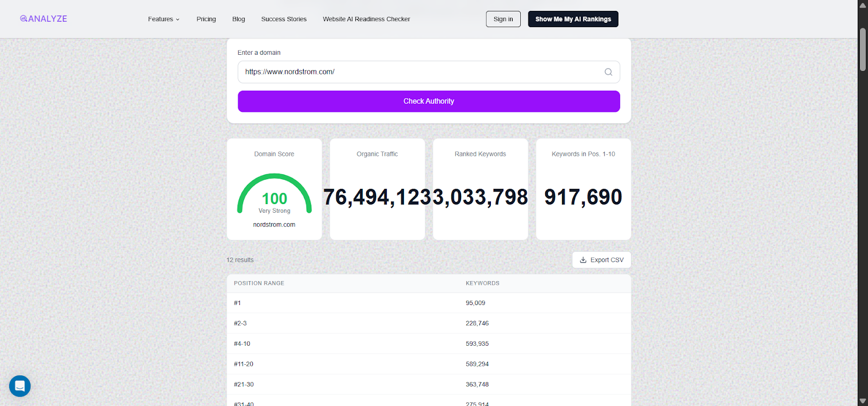Click the search magnifier icon in the domain field

coord(608,72)
